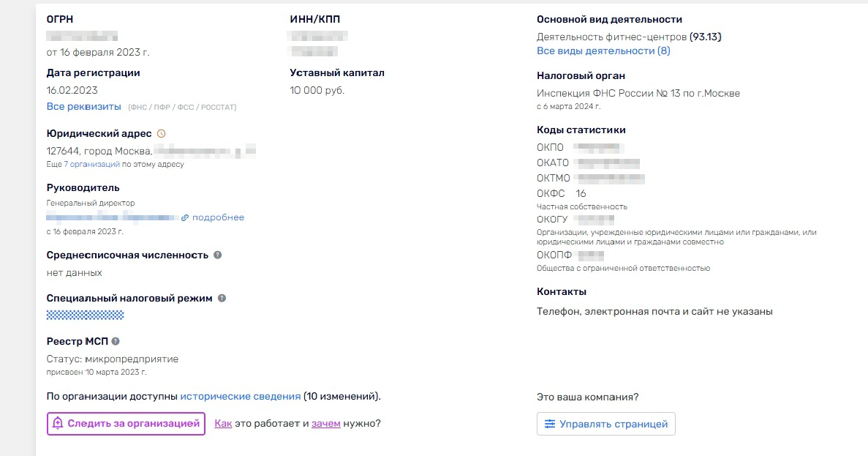Click question mark beside Специальный налоговый режим

click(x=222, y=298)
